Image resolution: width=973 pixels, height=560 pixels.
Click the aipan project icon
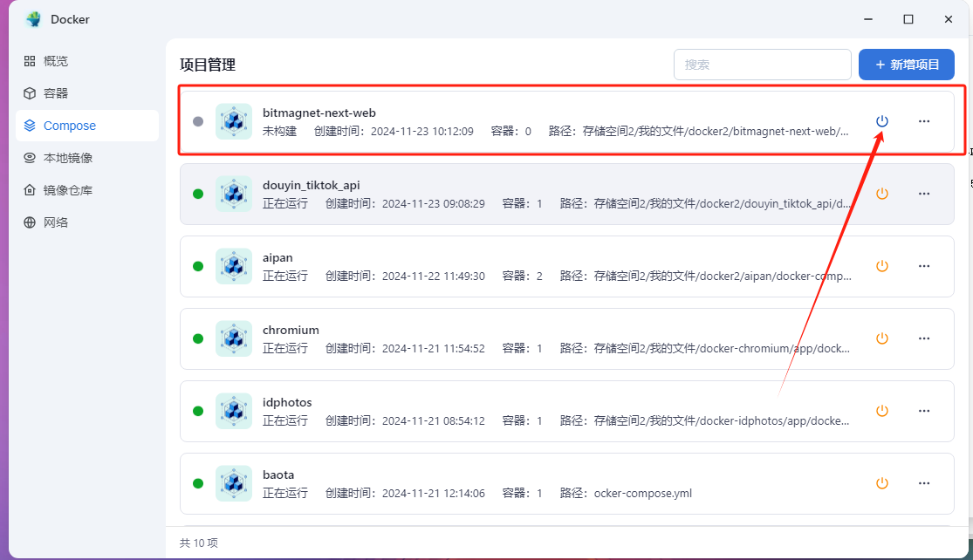click(x=234, y=266)
